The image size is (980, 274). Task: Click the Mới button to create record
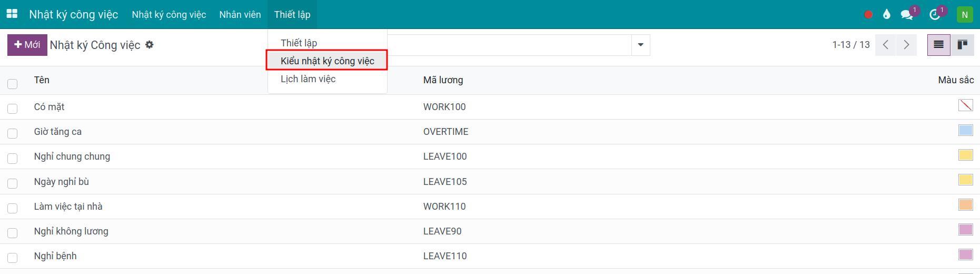27,45
